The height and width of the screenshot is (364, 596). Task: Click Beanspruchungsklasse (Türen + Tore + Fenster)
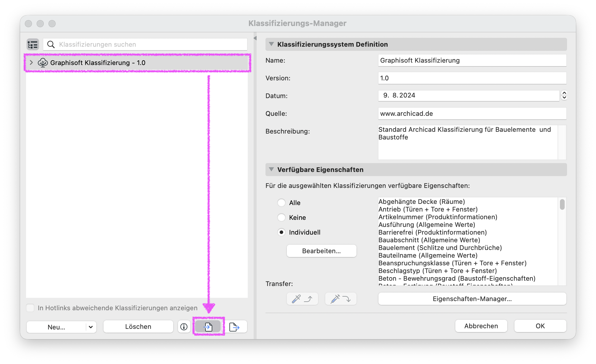[x=453, y=263]
